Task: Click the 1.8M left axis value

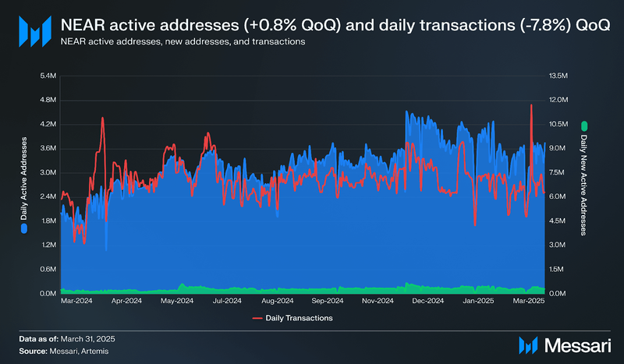Action: tap(48, 221)
